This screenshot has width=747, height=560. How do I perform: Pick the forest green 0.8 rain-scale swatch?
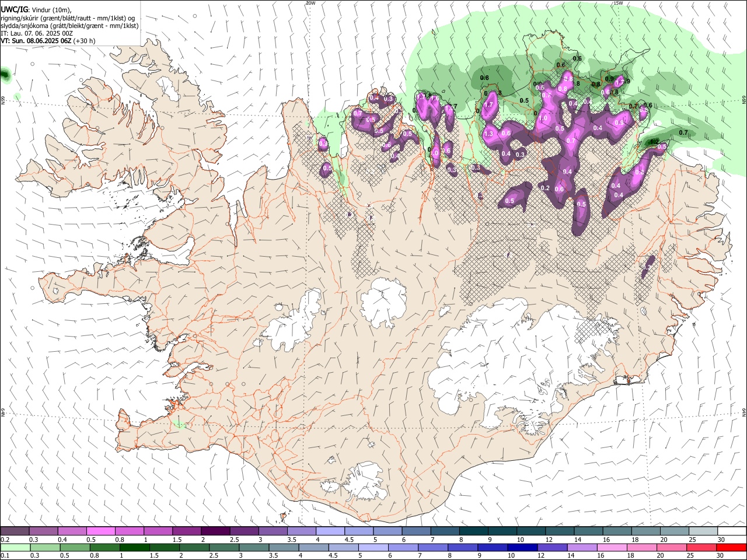tap(104, 548)
